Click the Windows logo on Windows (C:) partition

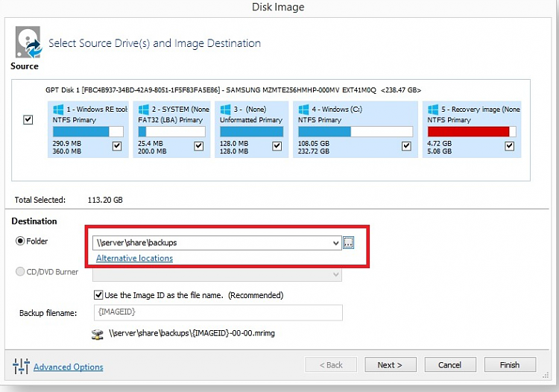click(303, 110)
